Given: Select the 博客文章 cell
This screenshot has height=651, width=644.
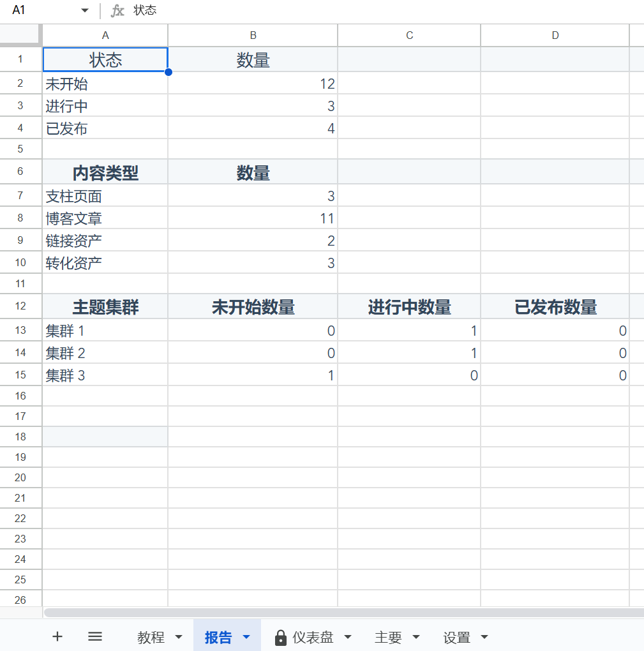Looking at the screenshot, I should (105, 219).
